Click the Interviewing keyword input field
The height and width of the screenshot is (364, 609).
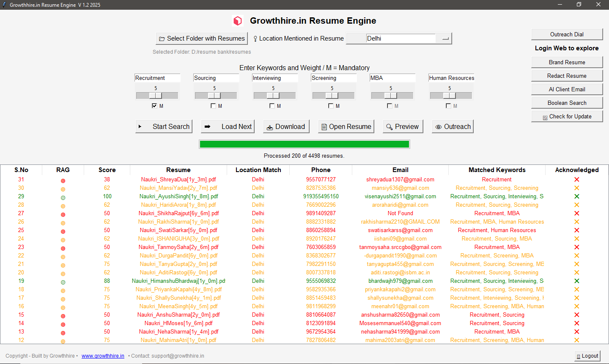pos(275,78)
